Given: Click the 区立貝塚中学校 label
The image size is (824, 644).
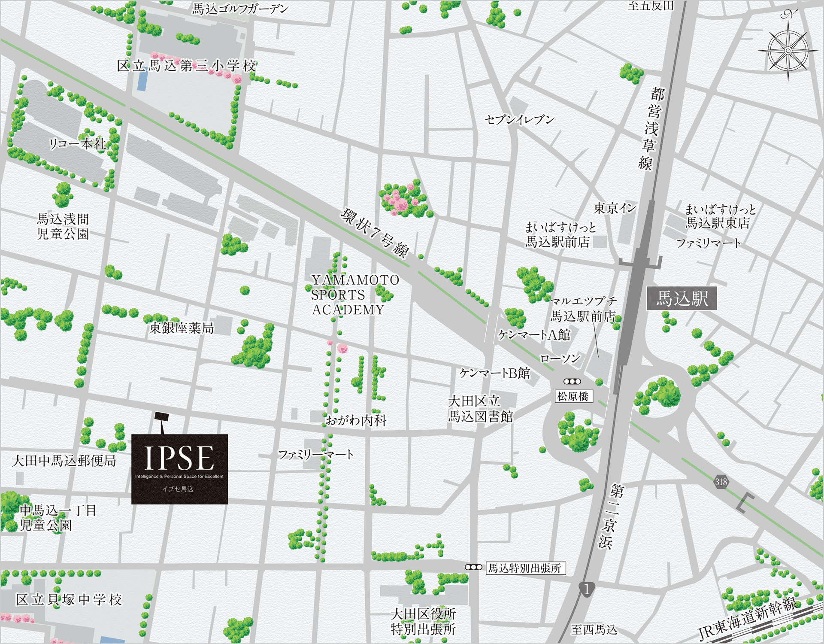Looking at the screenshot, I should click(69, 599).
